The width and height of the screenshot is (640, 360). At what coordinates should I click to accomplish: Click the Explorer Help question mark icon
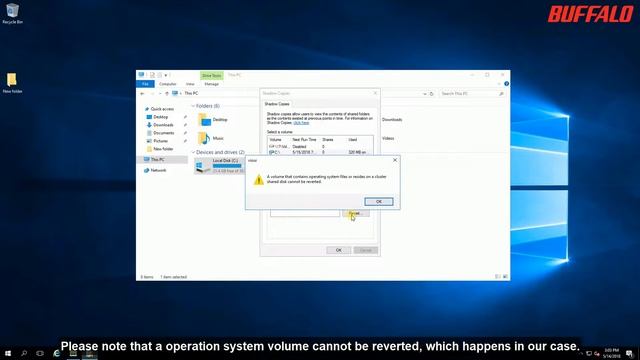pos(506,84)
